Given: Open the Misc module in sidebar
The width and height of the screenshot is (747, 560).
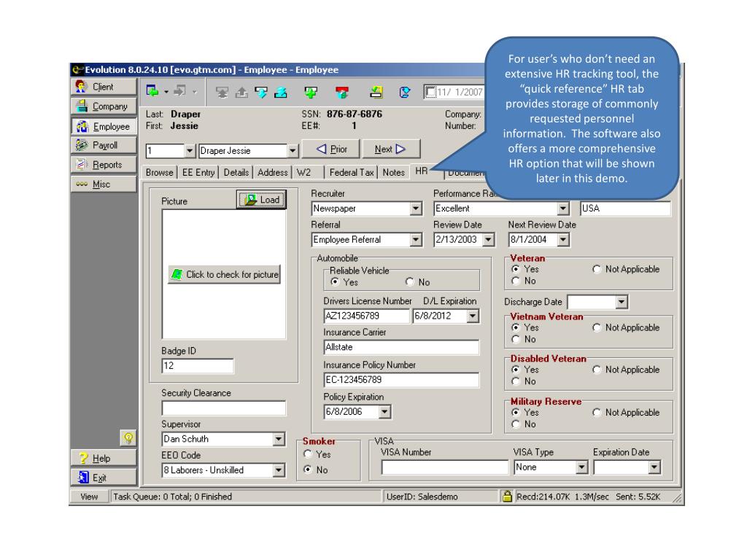Looking at the screenshot, I should [x=104, y=184].
